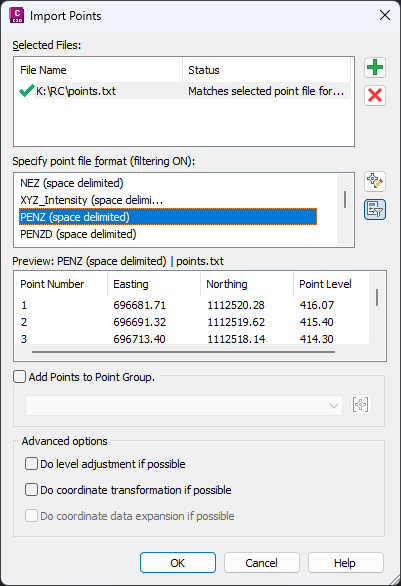The width and height of the screenshot is (401, 586).
Task: Click the Civil 3D app icon in title bar
Action: click(x=16, y=15)
